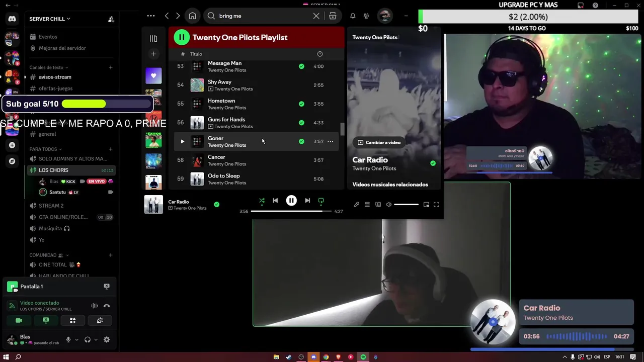
Task: Open the avisos-stream channel
Action: (55, 77)
